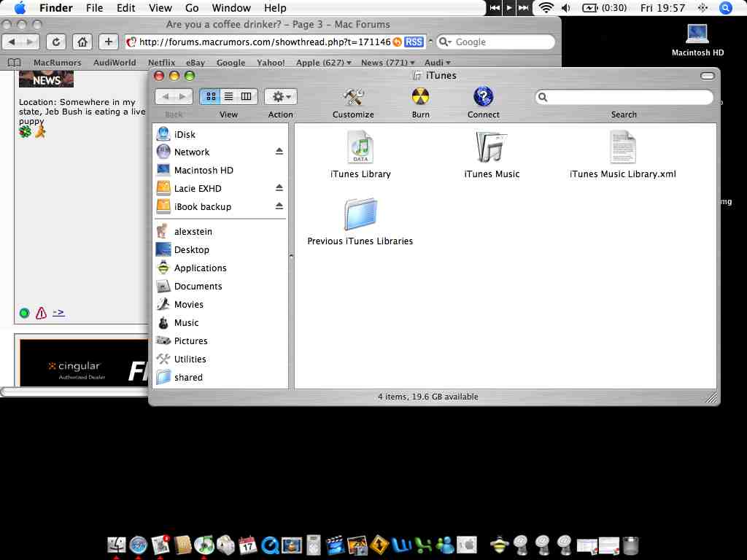Select the iTunes Library data file
Screen dimensions: 747x560
tap(360, 147)
